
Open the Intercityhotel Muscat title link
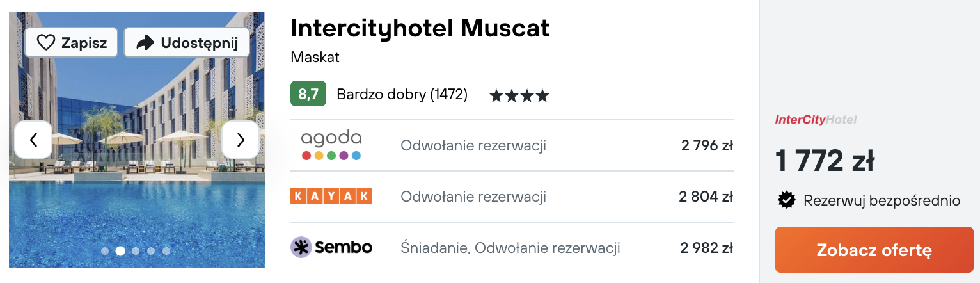coord(420,27)
